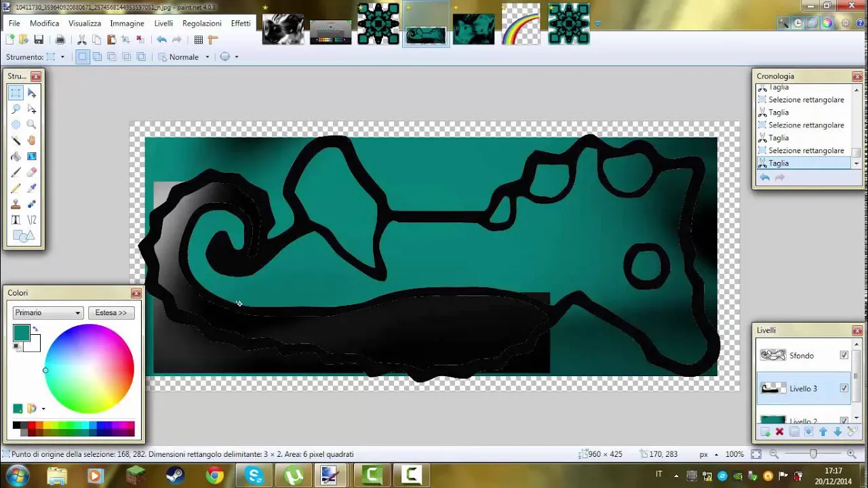This screenshot has width=868, height=488.
Task: Undo the last action with blue arrow
Action: 161,40
